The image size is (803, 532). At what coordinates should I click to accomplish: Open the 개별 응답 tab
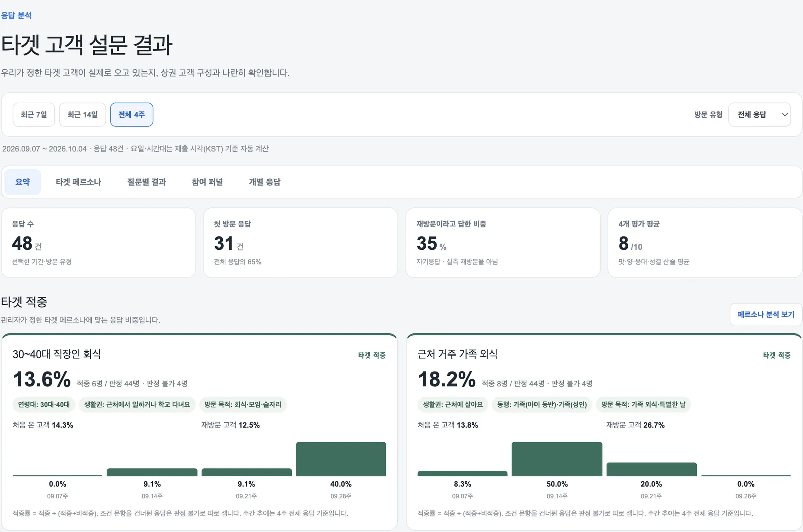point(264,182)
